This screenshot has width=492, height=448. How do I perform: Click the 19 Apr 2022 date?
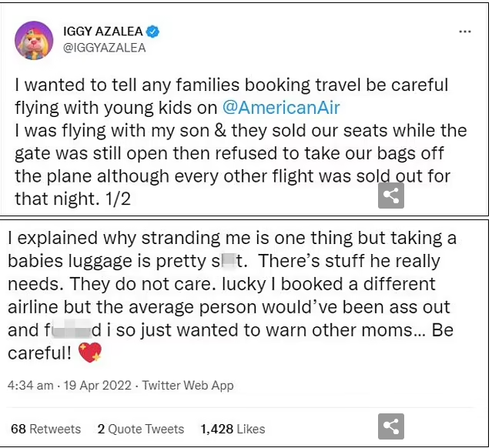pyautogui.click(x=97, y=385)
